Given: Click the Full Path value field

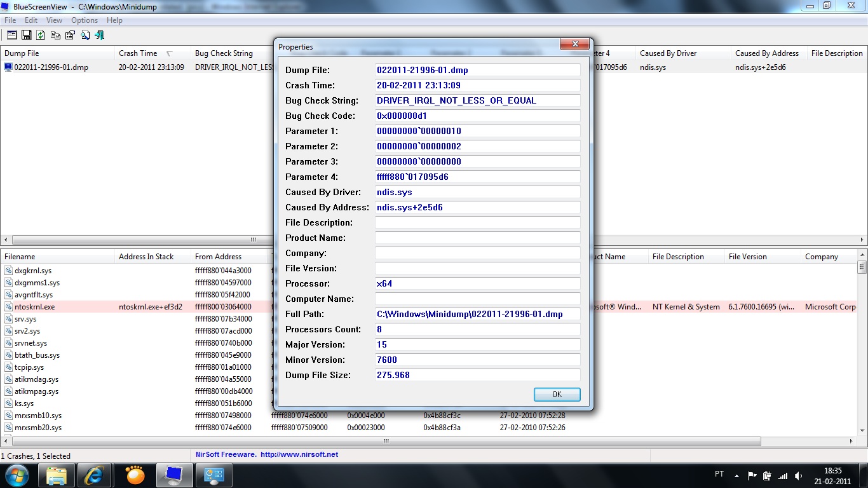Looking at the screenshot, I should pyautogui.click(x=478, y=314).
